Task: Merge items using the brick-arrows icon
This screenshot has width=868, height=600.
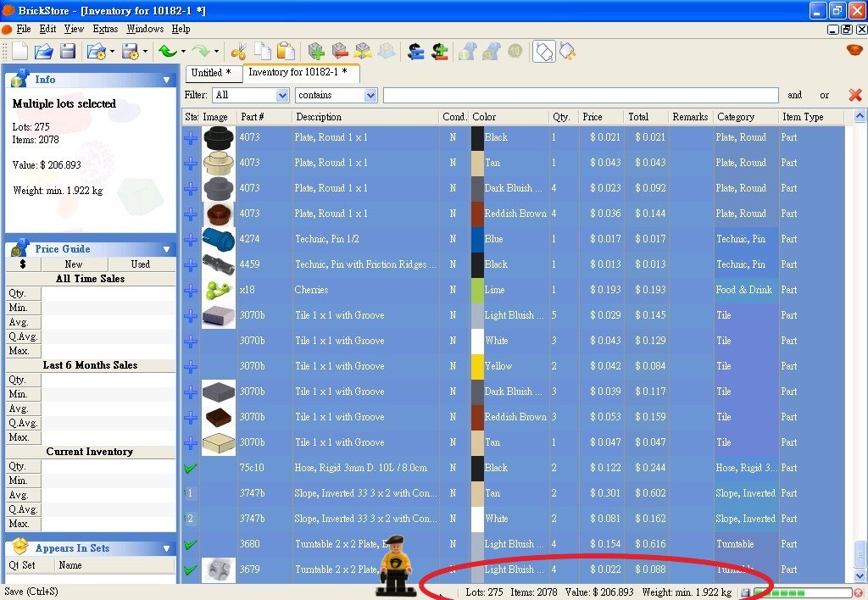Action: pyautogui.click(x=363, y=52)
